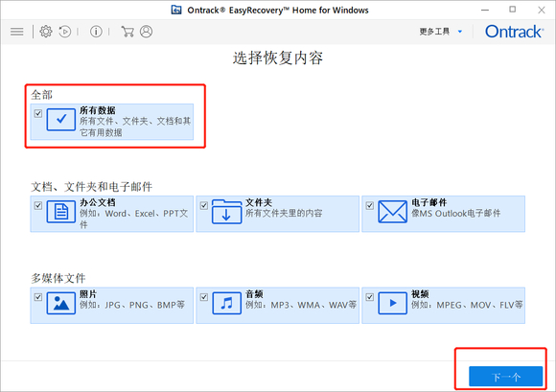This screenshot has width=556, height=392.
Task: Click the 音频 title text
Action: pyautogui.click(x=254, y=294)
